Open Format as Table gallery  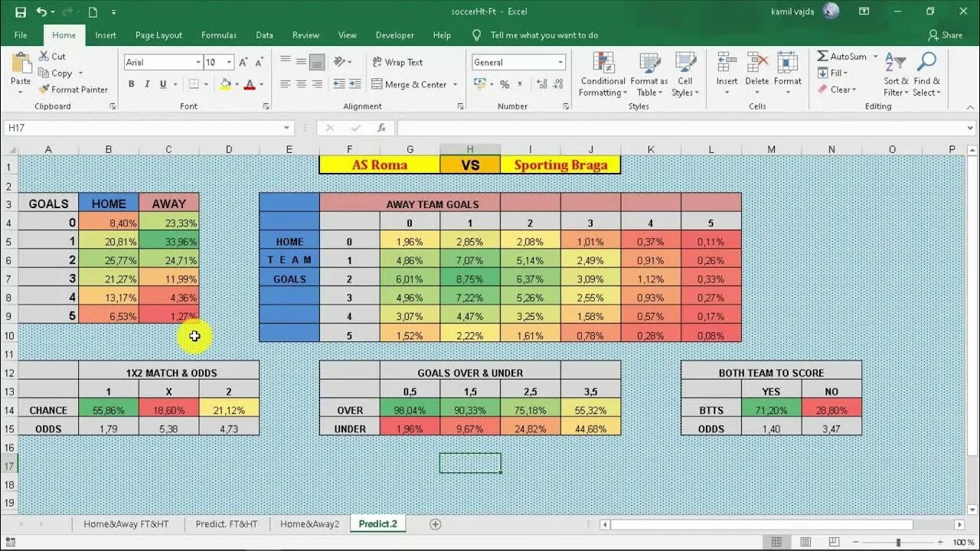pyautogui.click(x=649, y=74)
